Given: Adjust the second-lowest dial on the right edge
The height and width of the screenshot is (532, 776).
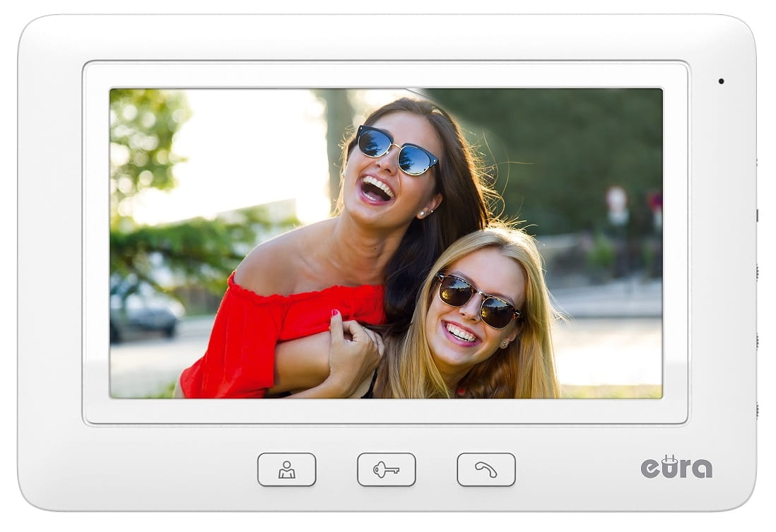Looking at the screenshot, I should 756,341.
